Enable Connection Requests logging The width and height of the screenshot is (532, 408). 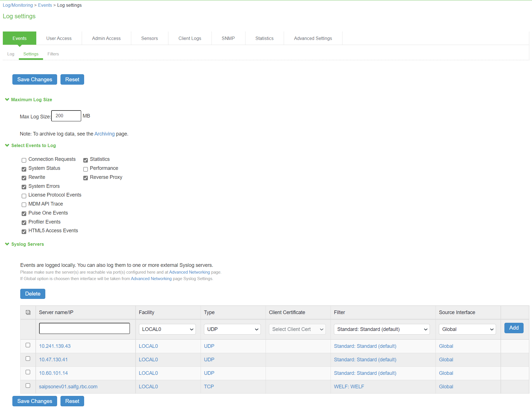[24, 160]
